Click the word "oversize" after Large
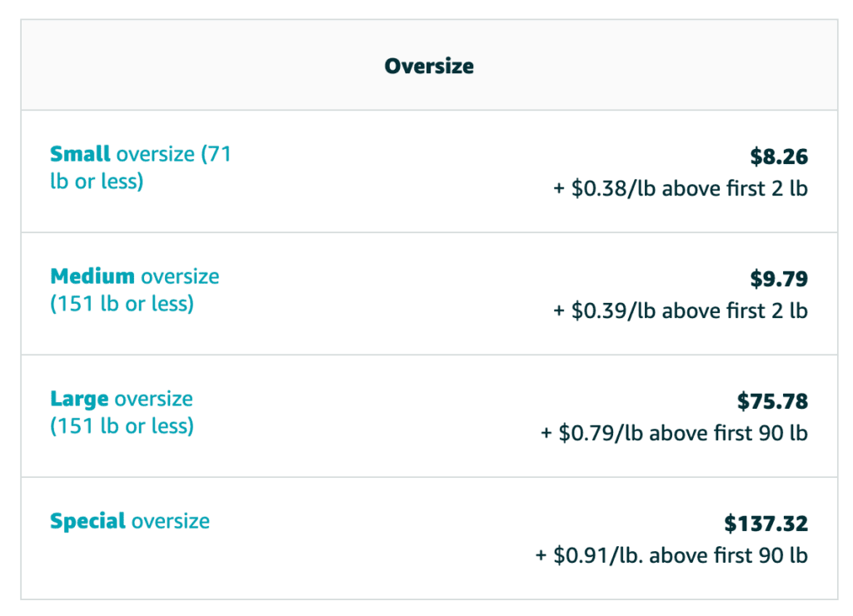Image resolution: width=853 pixels, height=616 pixels. [154, 399]
